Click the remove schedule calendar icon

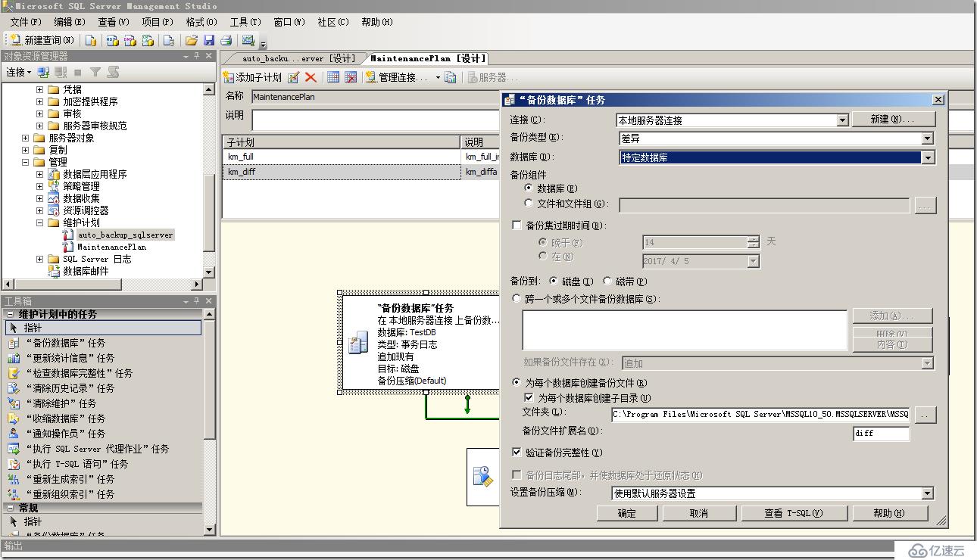click(x=351, y=77)
